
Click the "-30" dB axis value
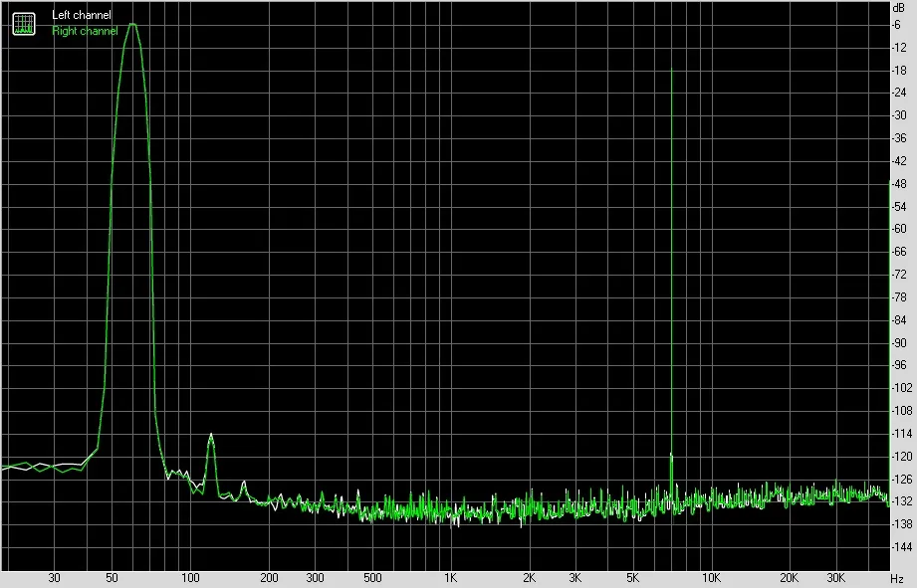[x=898, y=115]
